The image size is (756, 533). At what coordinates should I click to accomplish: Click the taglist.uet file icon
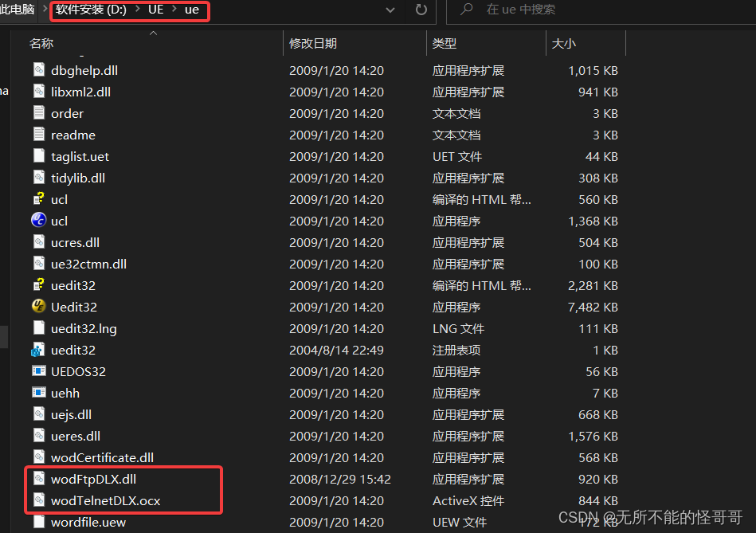pos(39,156)
